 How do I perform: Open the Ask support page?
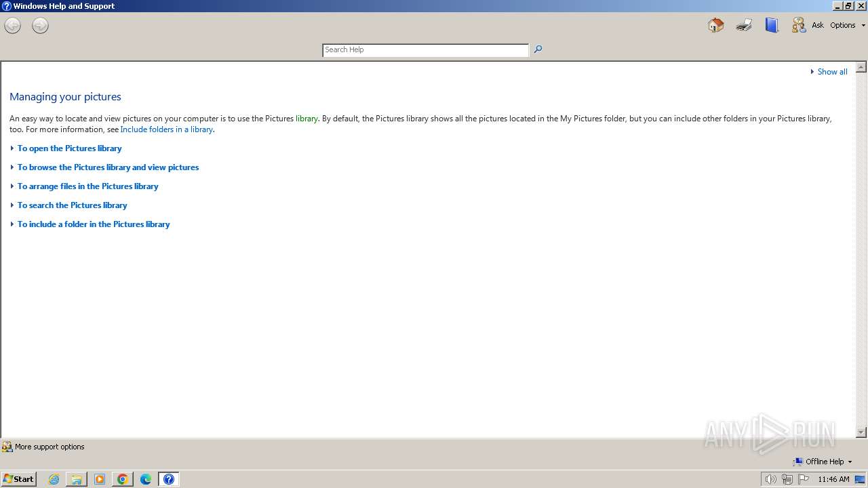818,25
